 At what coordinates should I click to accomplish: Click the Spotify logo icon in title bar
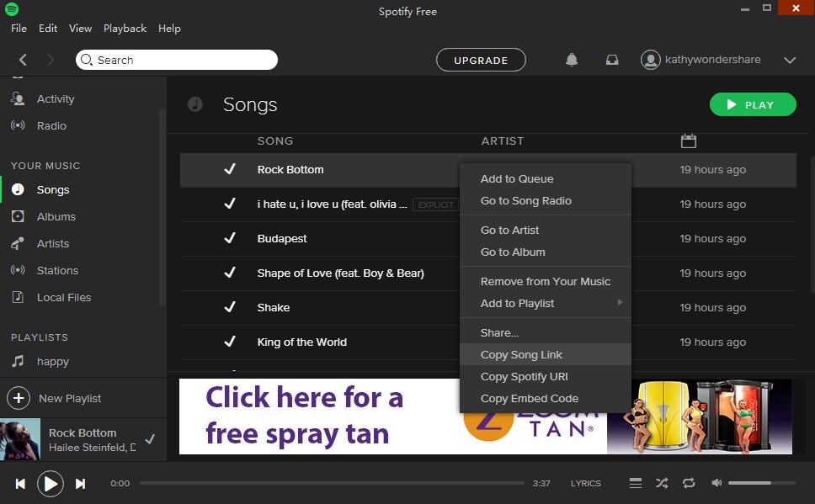pos(12,8)
